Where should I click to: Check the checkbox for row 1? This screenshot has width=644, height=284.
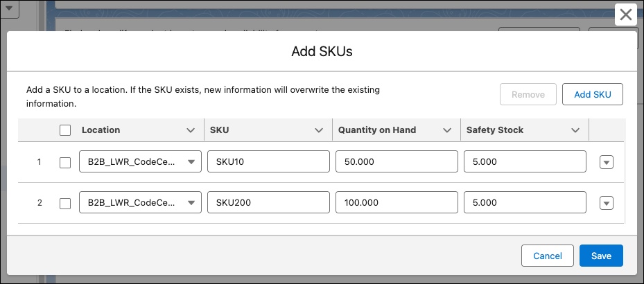pyautogui.click(x=65, y=163)
